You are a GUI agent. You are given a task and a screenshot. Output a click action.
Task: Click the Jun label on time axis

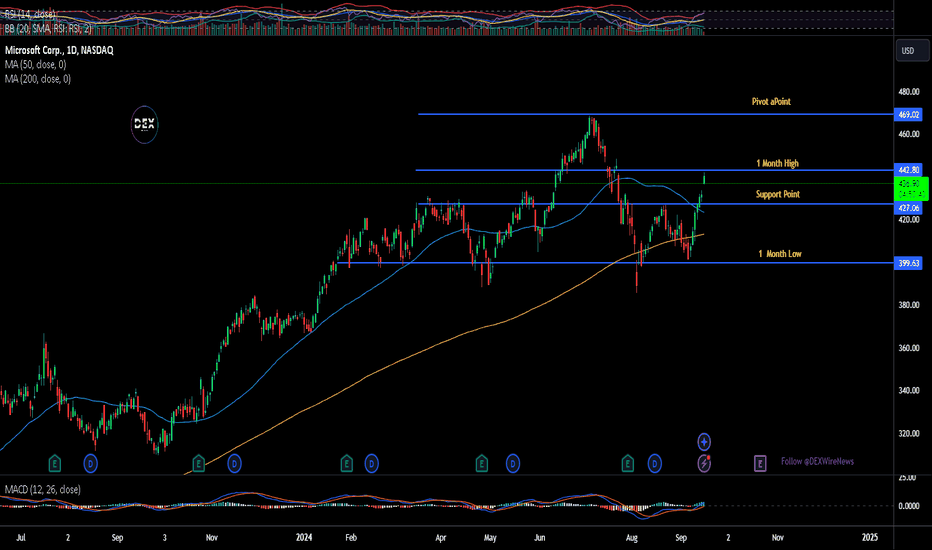click(x=539, y=538)
